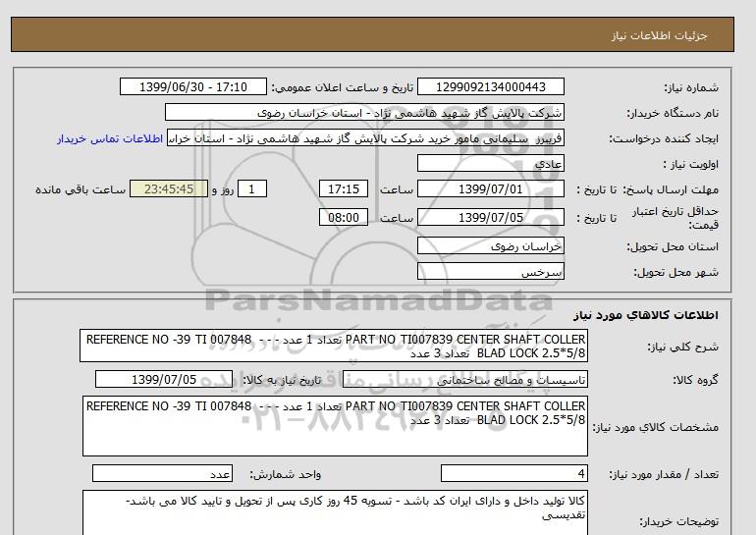This screenshot has height=535, width=756.
Task: Select the تعداد / مقدار field showing 4
Action: pos(514,474)
